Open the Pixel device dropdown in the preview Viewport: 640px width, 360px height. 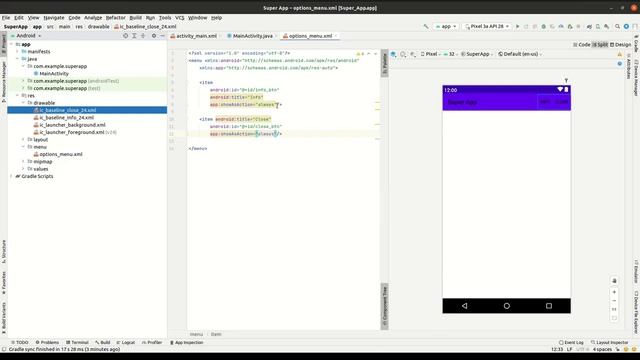click(431, 54)
